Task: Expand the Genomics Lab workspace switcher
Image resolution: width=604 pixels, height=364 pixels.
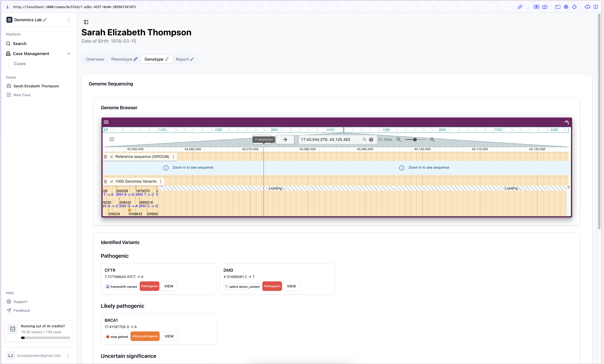Action: (x=69, y=20)
